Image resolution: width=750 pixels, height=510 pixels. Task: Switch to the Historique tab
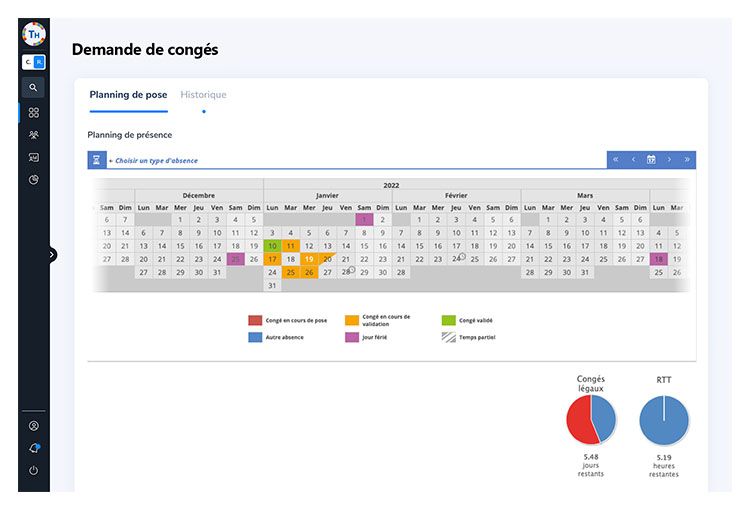203,95
